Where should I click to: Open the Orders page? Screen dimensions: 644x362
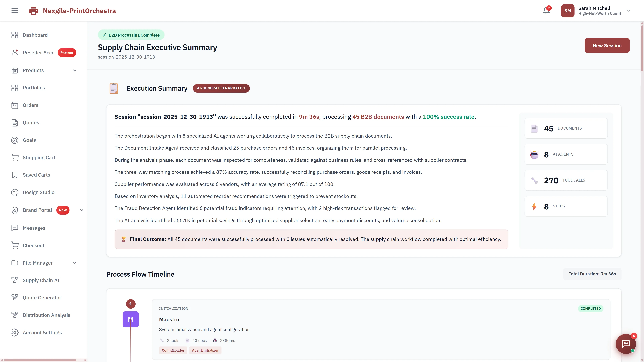(x=31, y=105)
